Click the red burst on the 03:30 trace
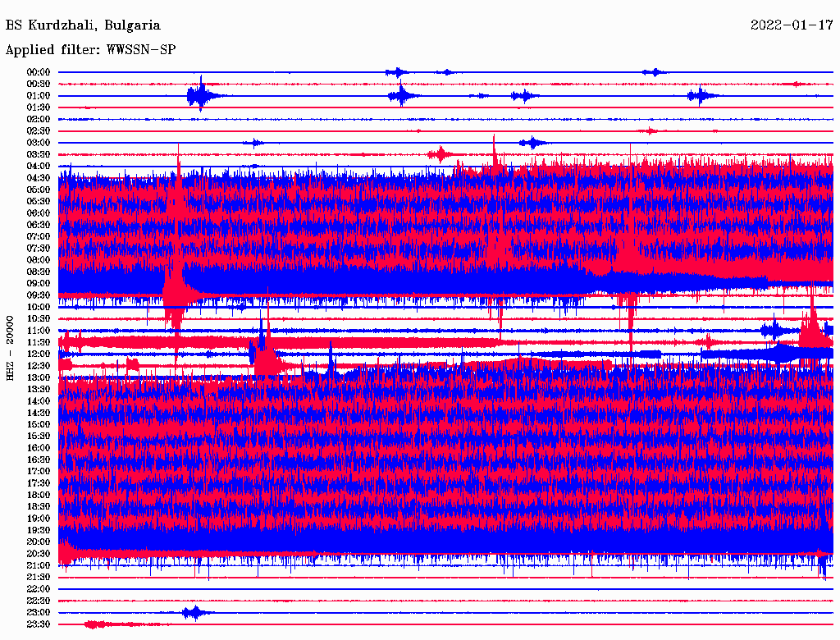This screenshot has height=640, width=840. click(441, 154)
